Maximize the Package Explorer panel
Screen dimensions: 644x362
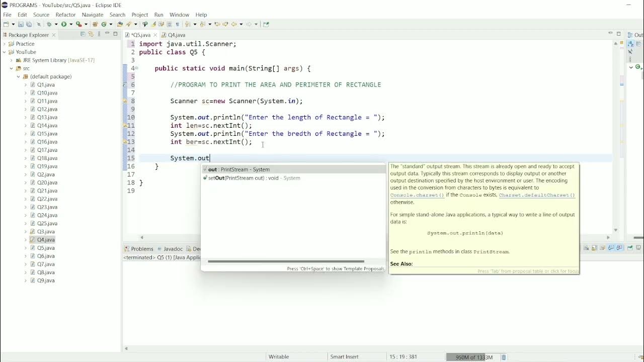coord(115,34)
